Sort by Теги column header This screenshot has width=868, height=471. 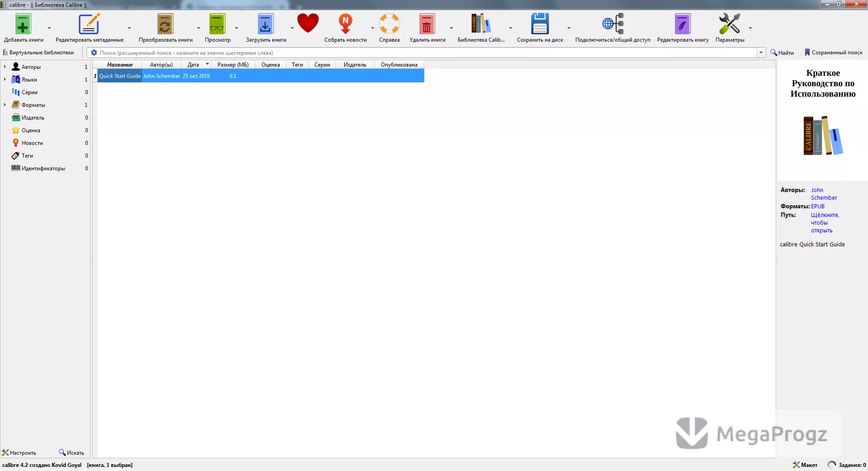pos(297,65)
